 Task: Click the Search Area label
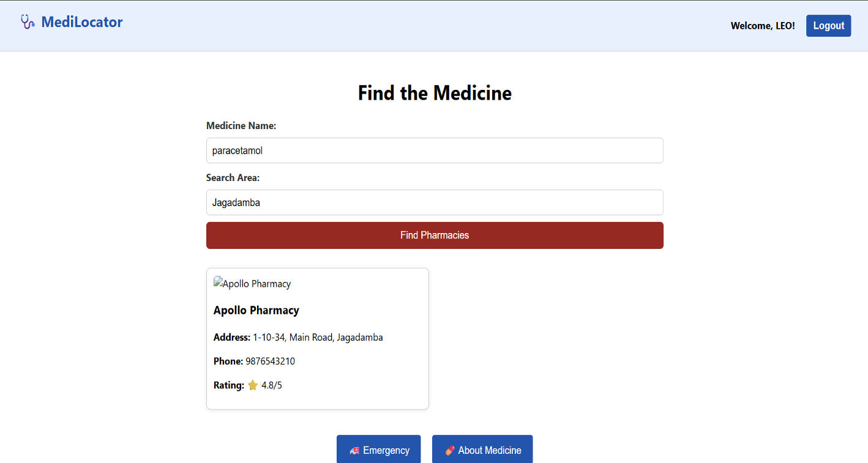coord(233,178)
